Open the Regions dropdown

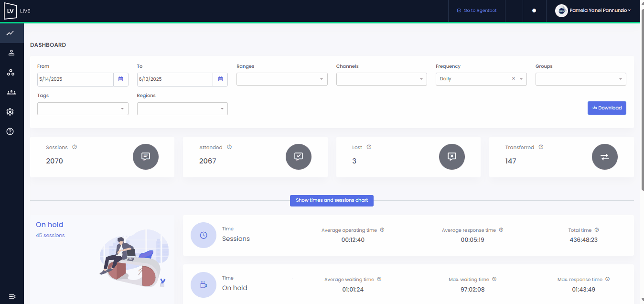(182, 109)
